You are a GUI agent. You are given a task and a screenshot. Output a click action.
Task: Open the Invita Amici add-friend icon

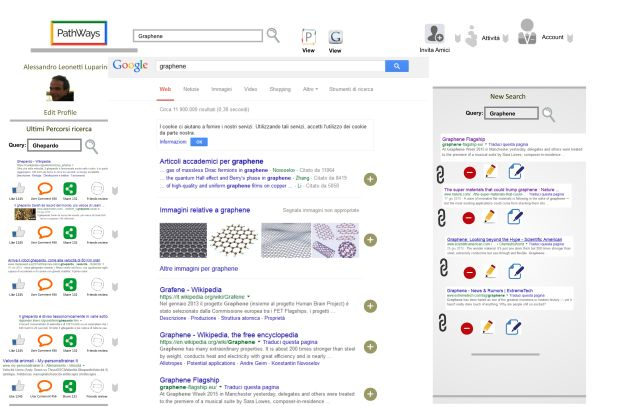pyautogui.click(x=435, y=34)
